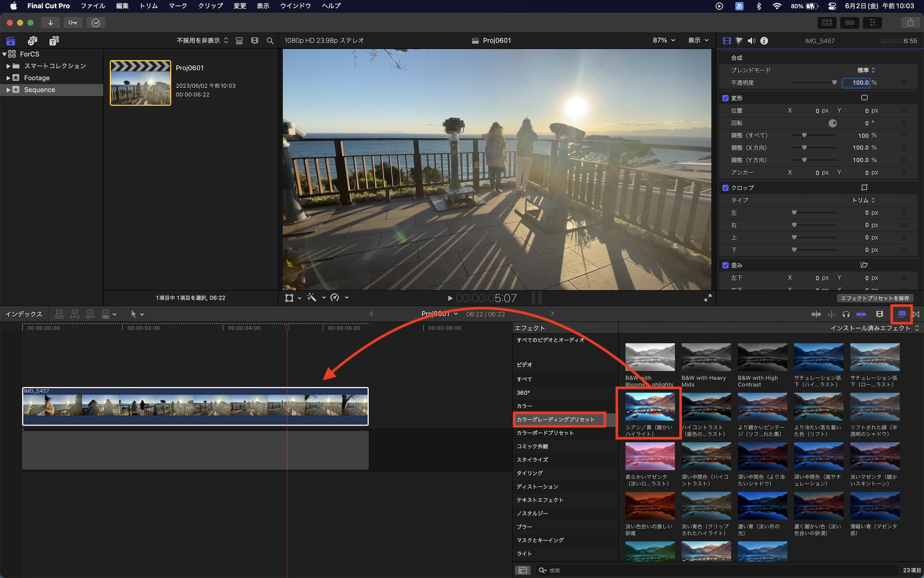Image resolution: width=924 pixels, height=578 pixels.
Task: Open the Titles and Generators sidebar
Action: coord(54,41)
